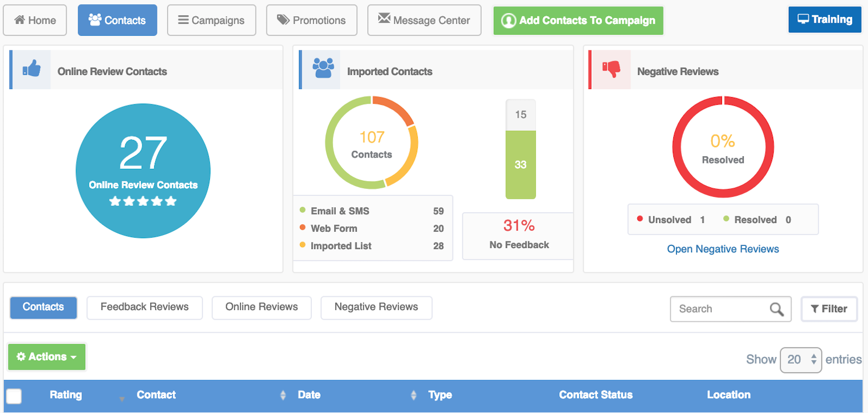
Task: Click the Contact Status column header
Action: tap(596, 395)
